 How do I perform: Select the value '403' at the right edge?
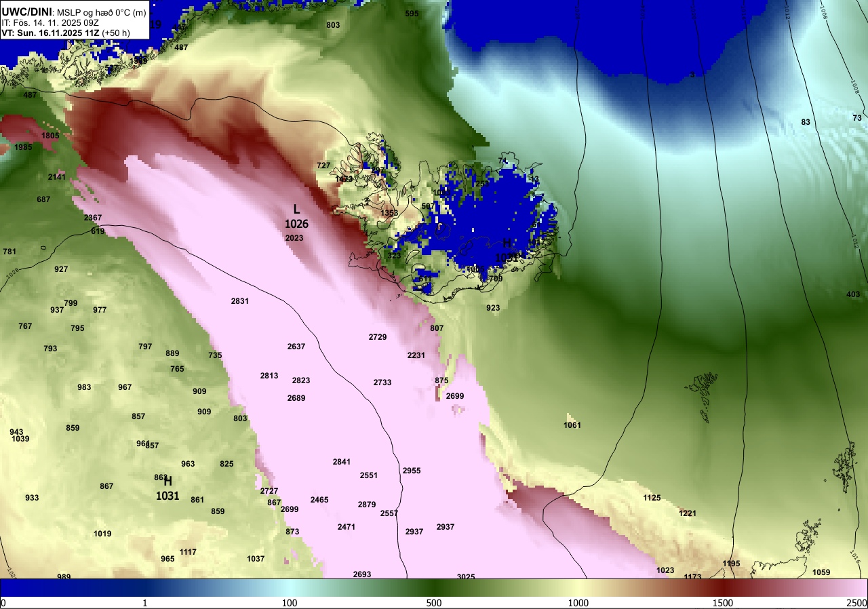point(853,294)
